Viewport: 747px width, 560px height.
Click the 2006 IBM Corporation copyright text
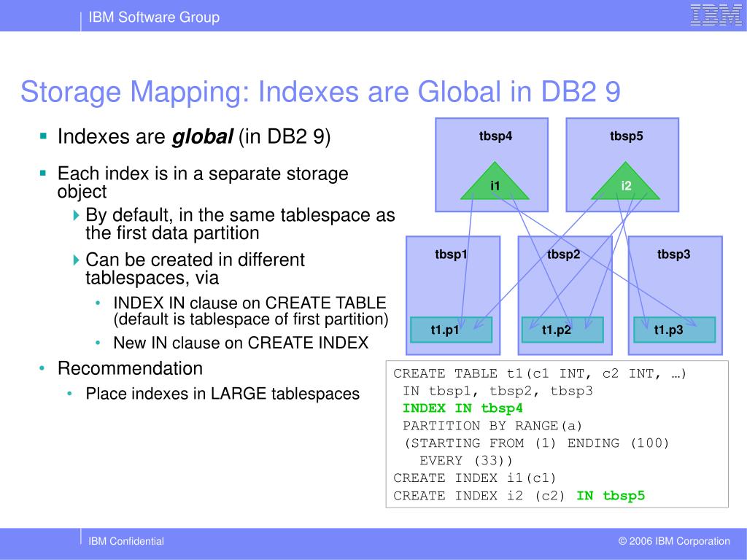click(x=674, y=542)
